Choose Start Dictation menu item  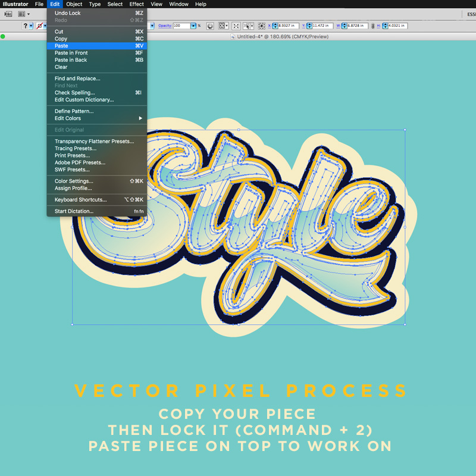[x=97, y=211]
